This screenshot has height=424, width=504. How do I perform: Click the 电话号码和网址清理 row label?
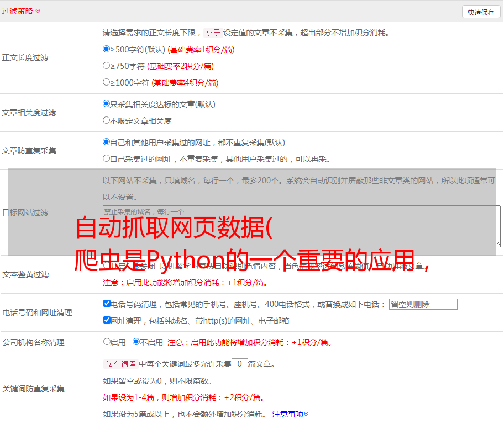tap(37, 312)
